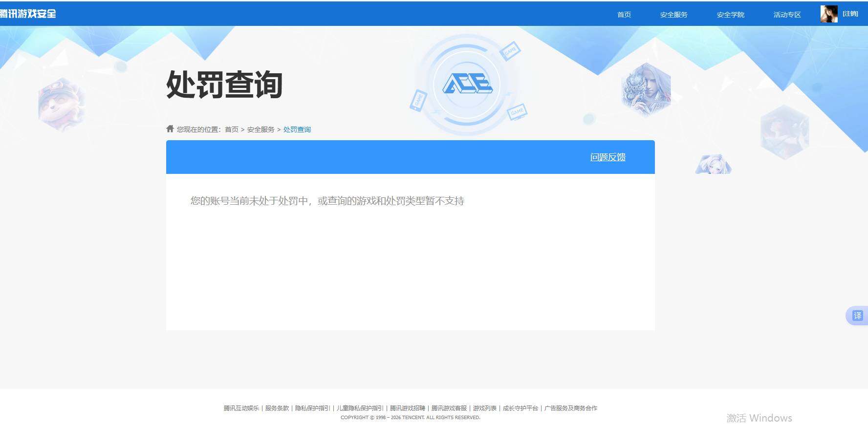Open the 首页 navigation menu item

click(x=624, y=15)
